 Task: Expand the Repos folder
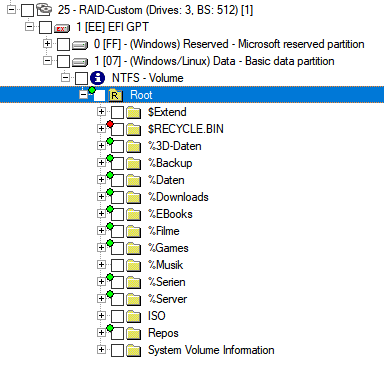(x=101, y=333)
